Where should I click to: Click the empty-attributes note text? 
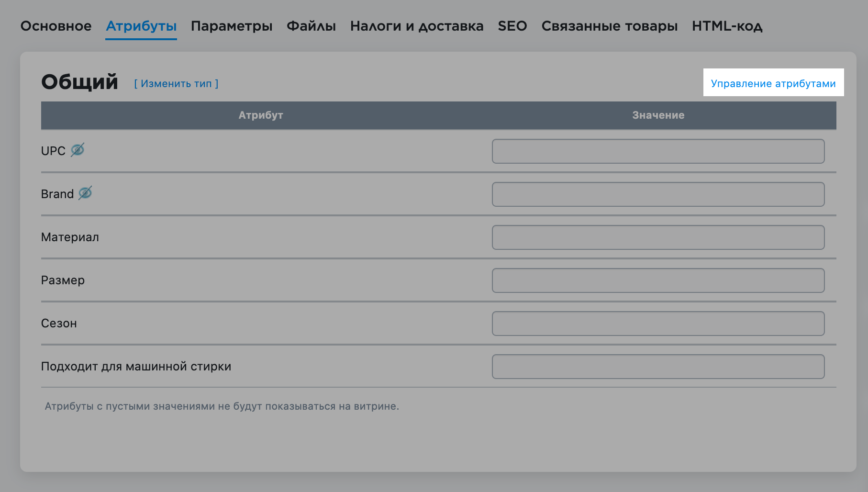pyautogui.click(x=222, y=406)
